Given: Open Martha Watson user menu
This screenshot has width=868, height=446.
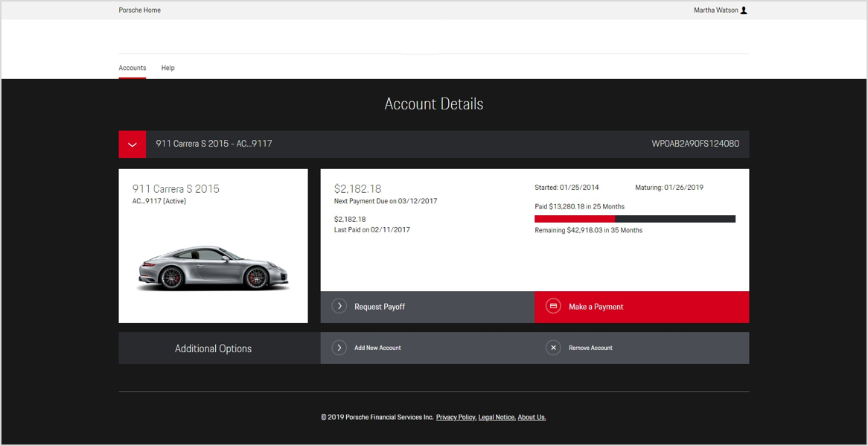Looking at the screenshot, I should tap(715, 10).
